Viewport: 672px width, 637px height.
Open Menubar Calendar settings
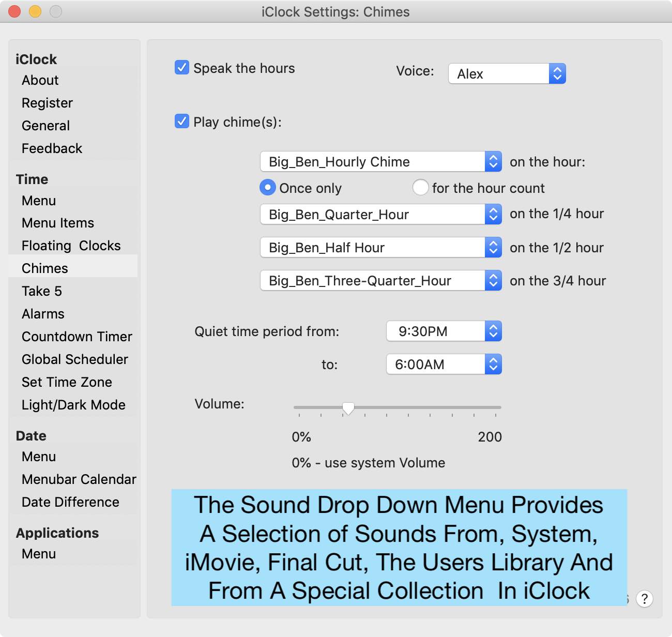79,479
